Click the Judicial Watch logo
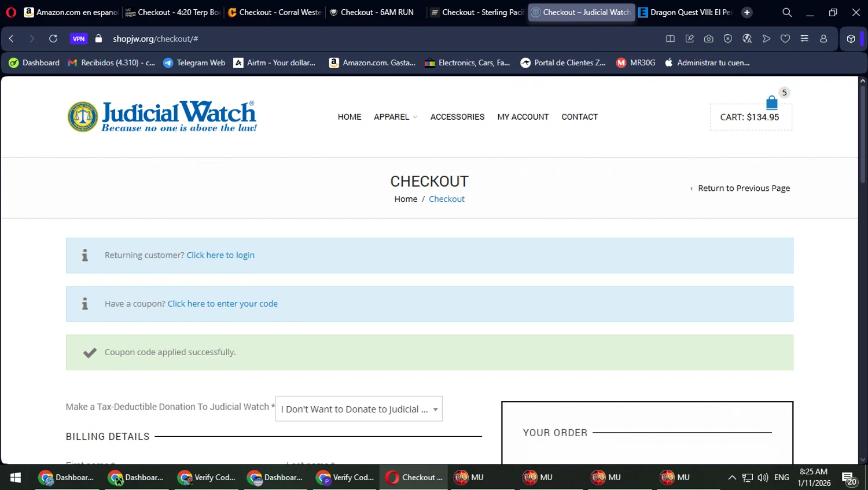868x490 pixels. point(162,116)
